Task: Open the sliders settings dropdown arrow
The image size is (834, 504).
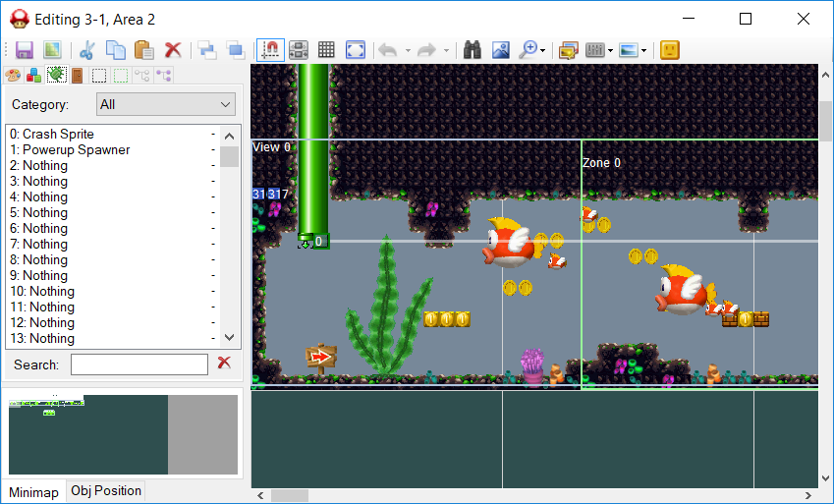Action: point(610,50)
